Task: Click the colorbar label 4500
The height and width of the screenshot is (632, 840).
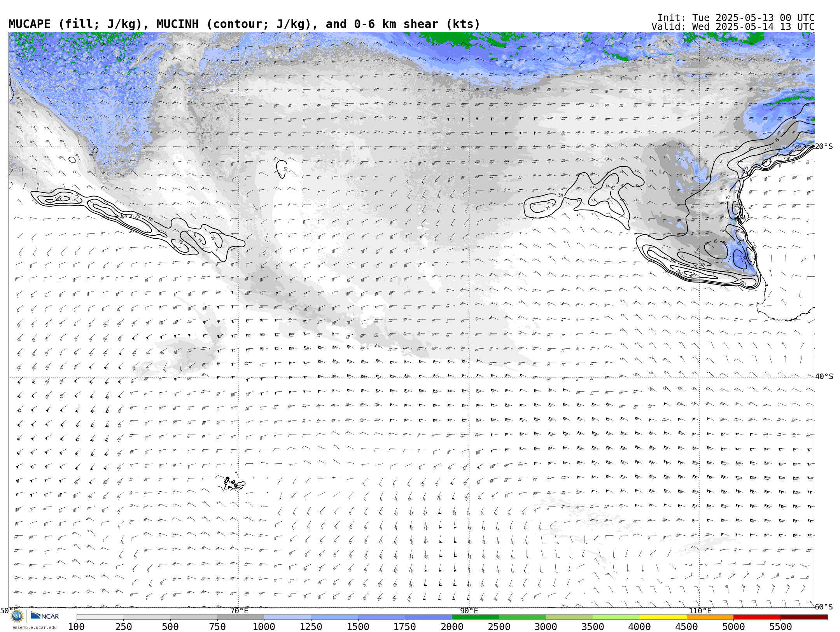Action: click(687, 627)
